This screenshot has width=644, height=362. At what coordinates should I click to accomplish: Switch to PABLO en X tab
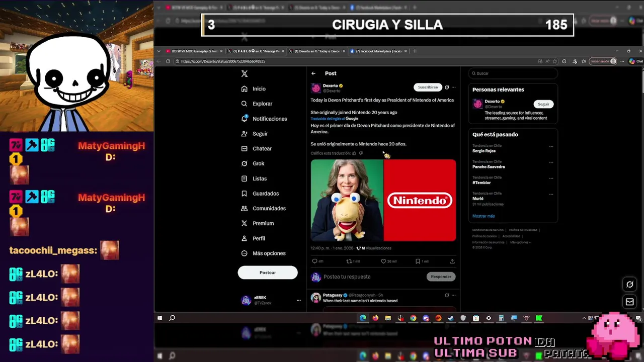tap(256, 51)
